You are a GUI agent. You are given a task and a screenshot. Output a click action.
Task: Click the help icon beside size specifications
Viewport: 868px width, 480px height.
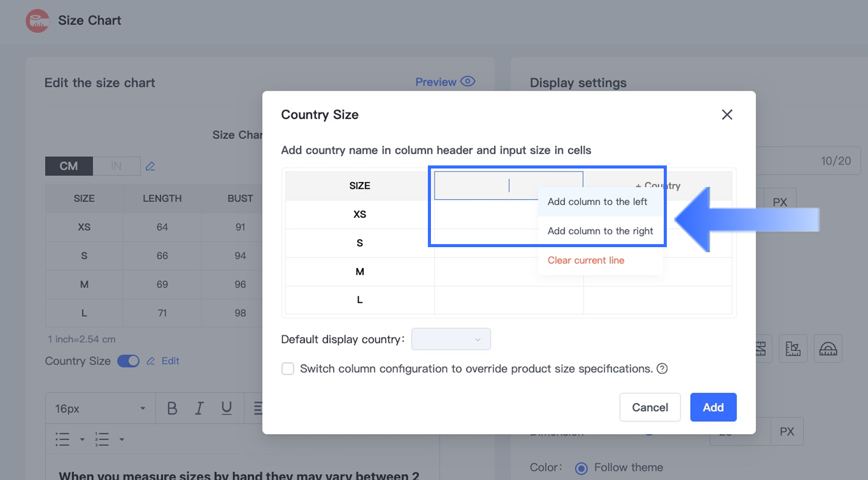(662, 369)
